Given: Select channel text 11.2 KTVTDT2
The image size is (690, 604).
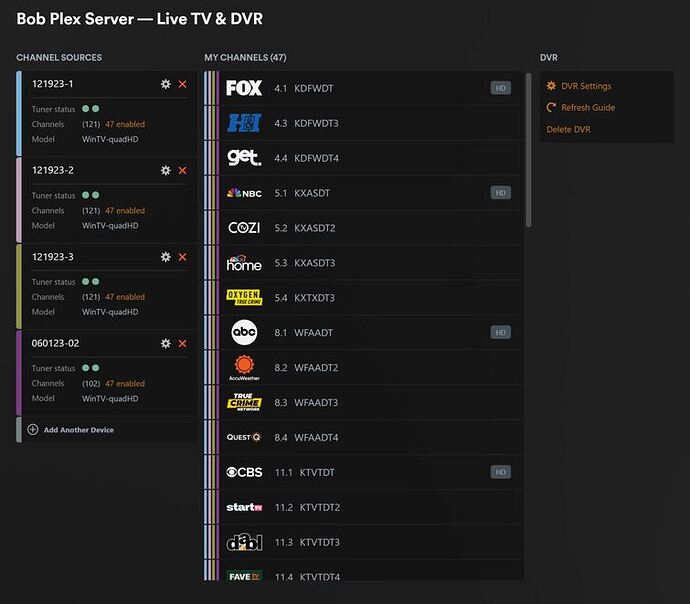Looking at the screenshot, I should 307,507.
